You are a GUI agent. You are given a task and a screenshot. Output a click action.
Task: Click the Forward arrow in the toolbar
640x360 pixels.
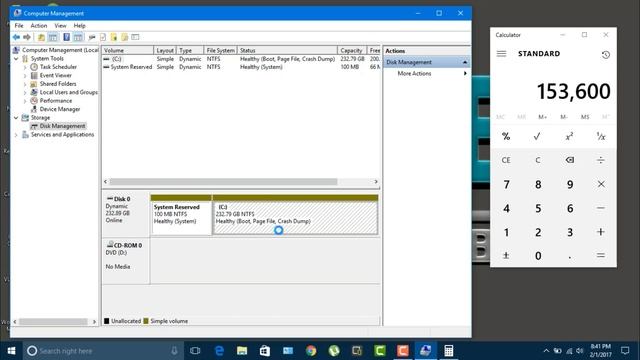point(27,37)
